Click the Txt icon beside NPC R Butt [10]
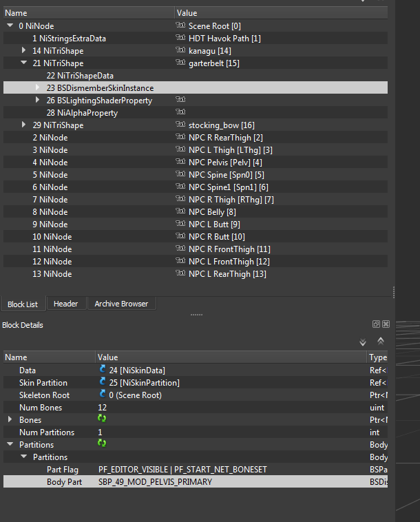This screenshot has width=420, height=522. 180,236
